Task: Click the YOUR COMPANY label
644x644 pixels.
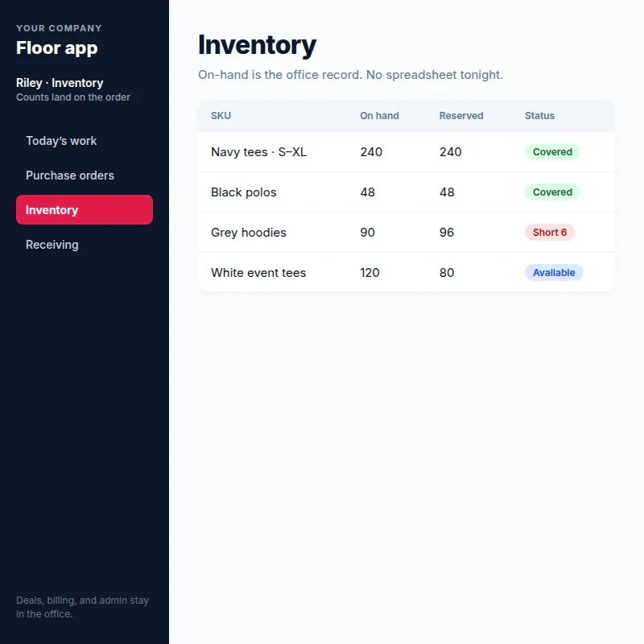Action: pos(59,28)
